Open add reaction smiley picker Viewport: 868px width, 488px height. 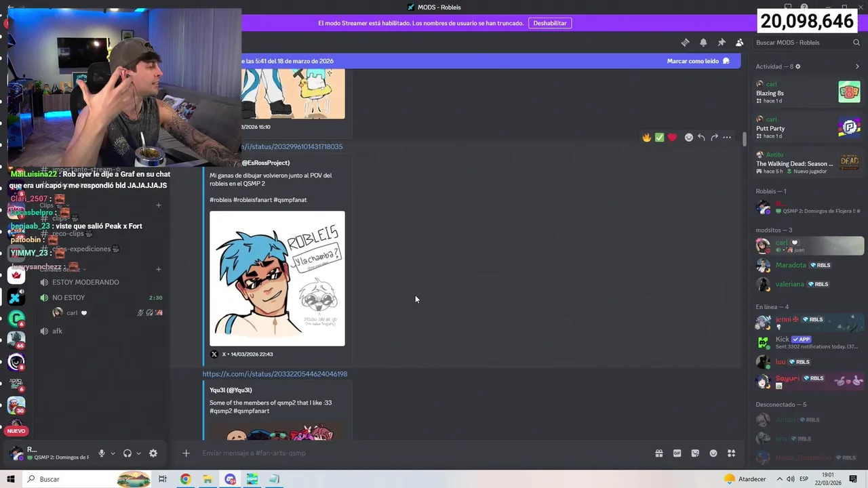(x=689, y=138)
